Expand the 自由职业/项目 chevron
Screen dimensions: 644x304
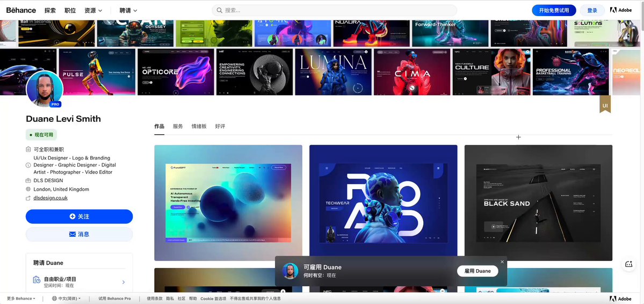pyautogui.click(x=123, y=282)
